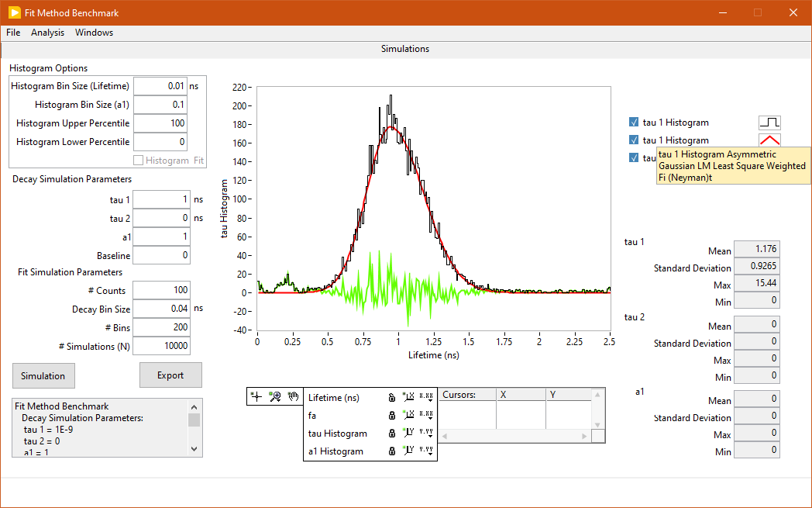The image size is (812, 508).
Task: Uncheck the second tau 1 Histogram plot
Action: tap(633, 140)
